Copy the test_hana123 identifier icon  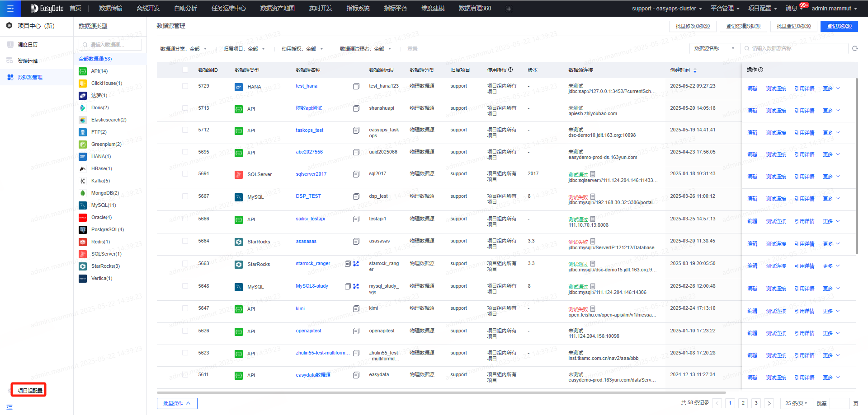pos(356,86)
